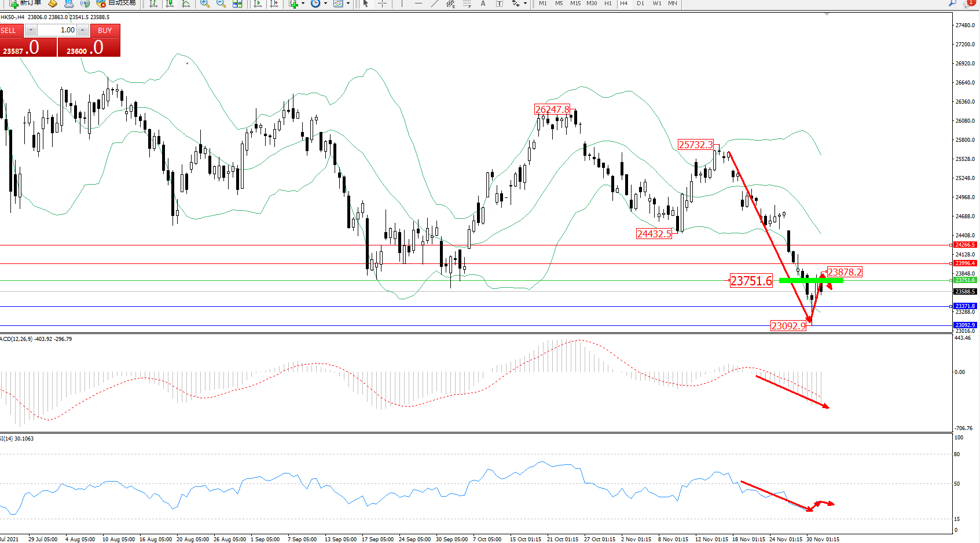Click the zoom in magnifier icon
The width and height of the screenshot is (980, 543).
[205, 3]
